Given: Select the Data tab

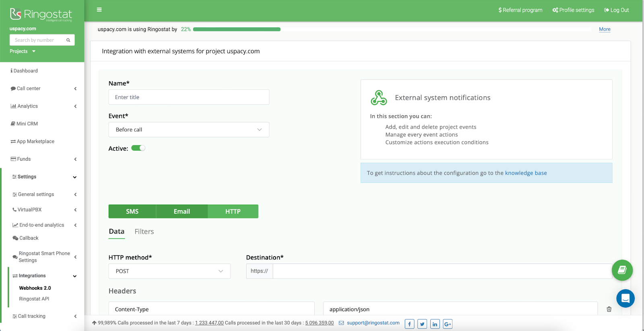Looking at the screenshot, I should pyautogui.click(x=117, y=232).
